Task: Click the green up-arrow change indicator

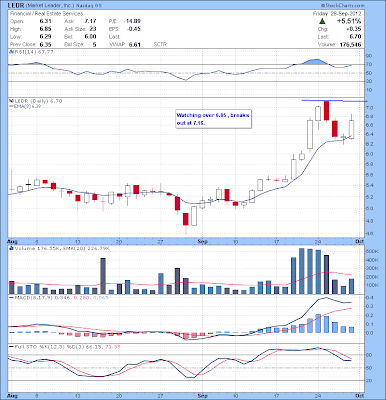Action: [x=322, y=21]
